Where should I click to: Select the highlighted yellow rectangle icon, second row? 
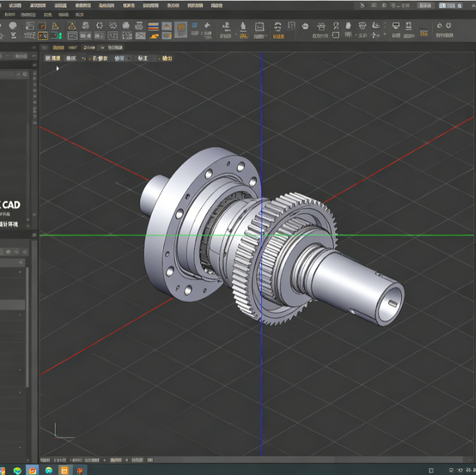pyautogui.click(x=166, y=36)
